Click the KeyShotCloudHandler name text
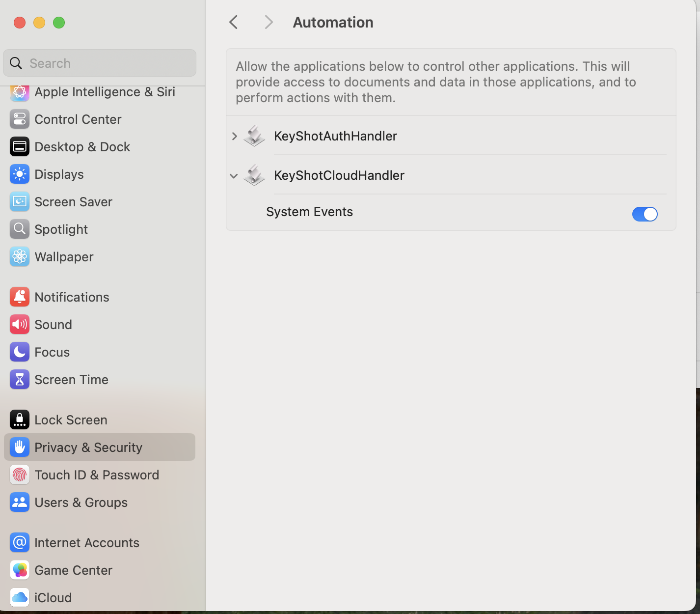 339,175
